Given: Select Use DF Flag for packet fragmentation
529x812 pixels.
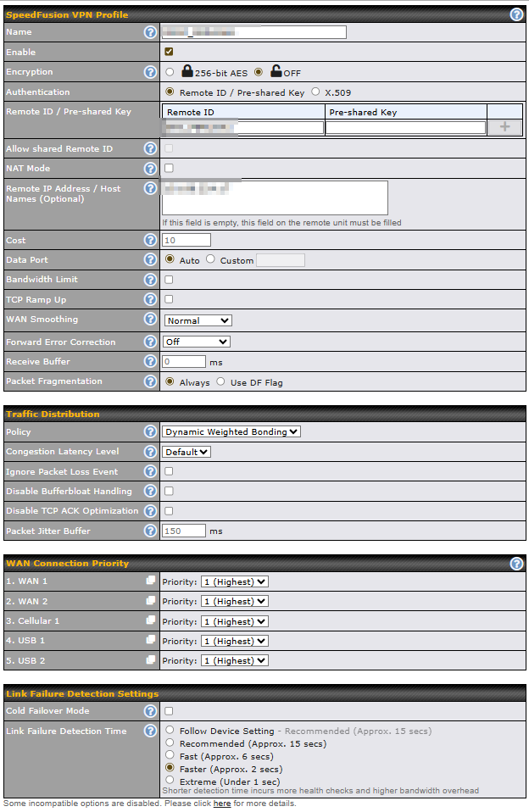Looking at the screenshot, I should click(x=220, y=381).
